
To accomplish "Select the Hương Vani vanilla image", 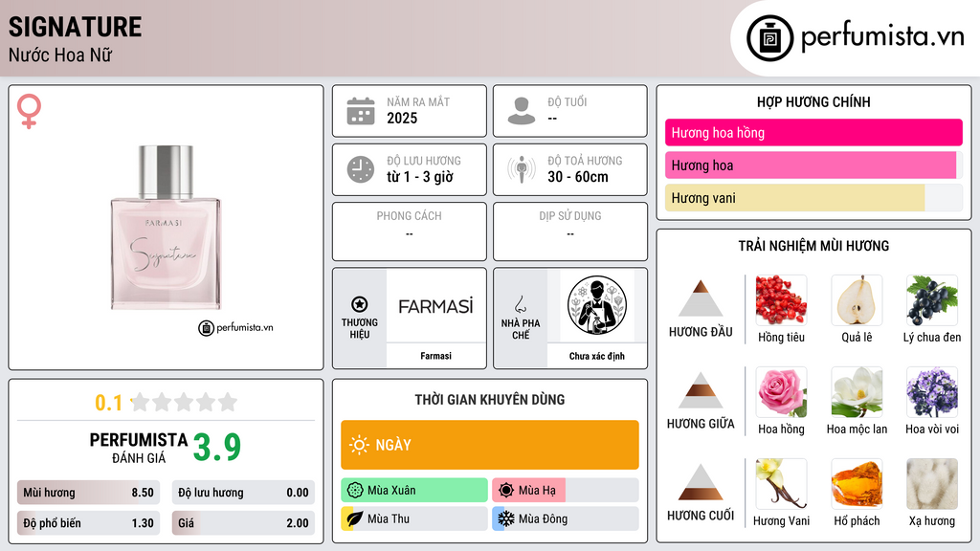I will pos(781,483).
